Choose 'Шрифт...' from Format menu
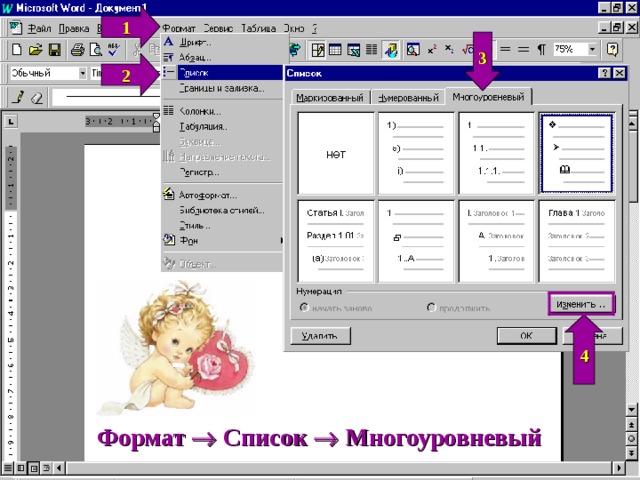 click(x=222, y=42)
